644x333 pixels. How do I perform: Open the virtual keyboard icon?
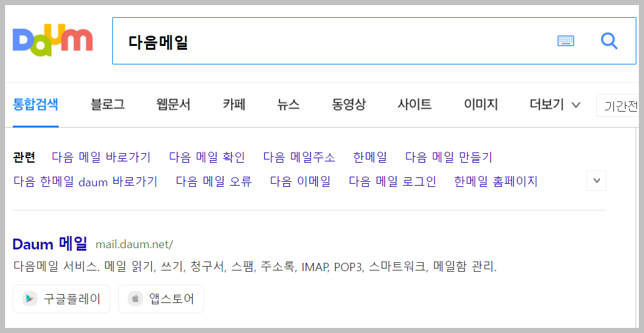(x=565, y=41)
